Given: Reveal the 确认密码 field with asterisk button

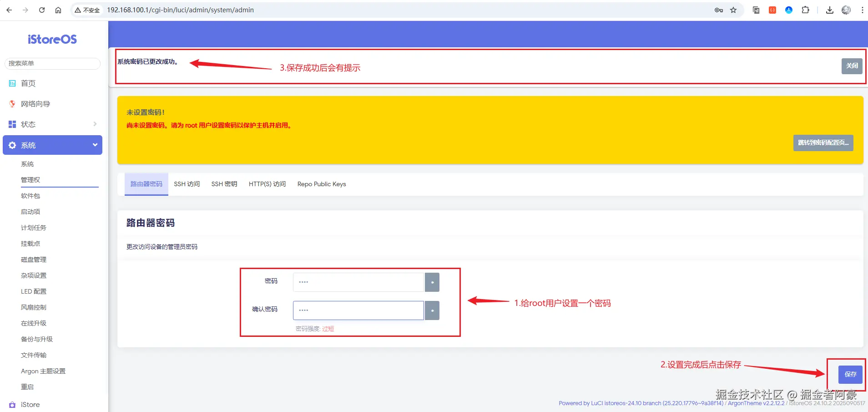Looking at the screenshot, I should [432, 310].
